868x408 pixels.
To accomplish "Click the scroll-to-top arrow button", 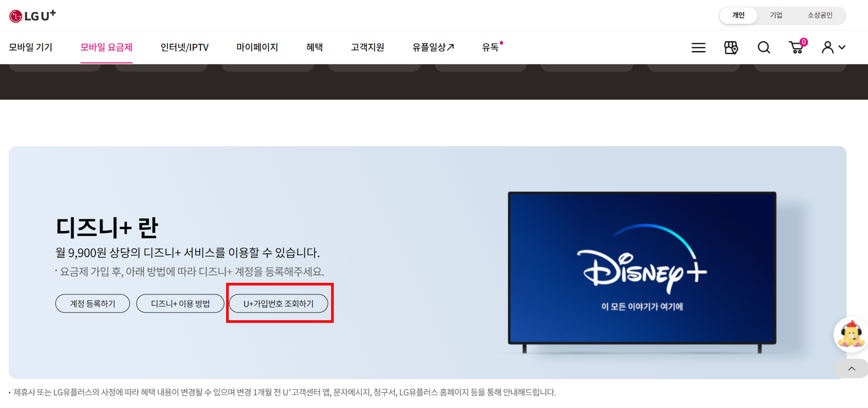I will coord(852,368).
